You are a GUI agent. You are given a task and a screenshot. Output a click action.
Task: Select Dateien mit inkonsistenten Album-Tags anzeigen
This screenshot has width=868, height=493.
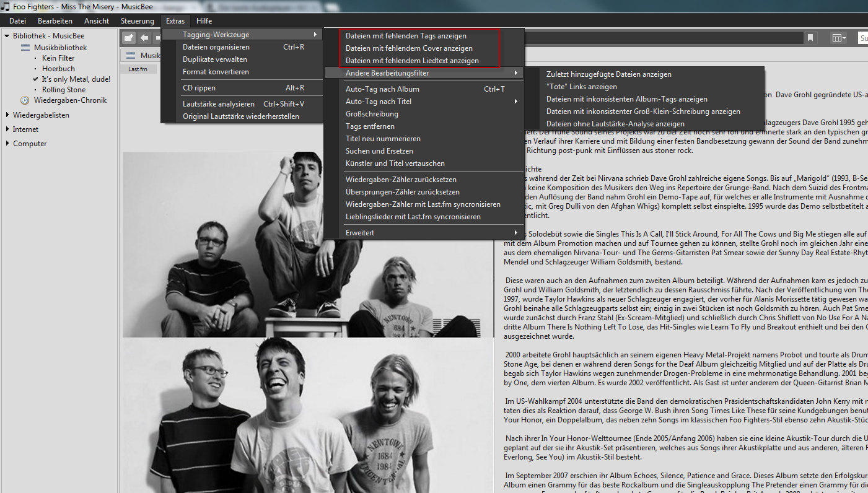click(644, 99)
